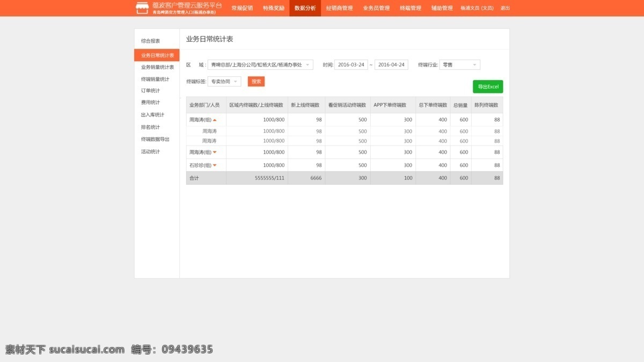Collapse the first 周海涛(组) row arrow

click(215, 120)
